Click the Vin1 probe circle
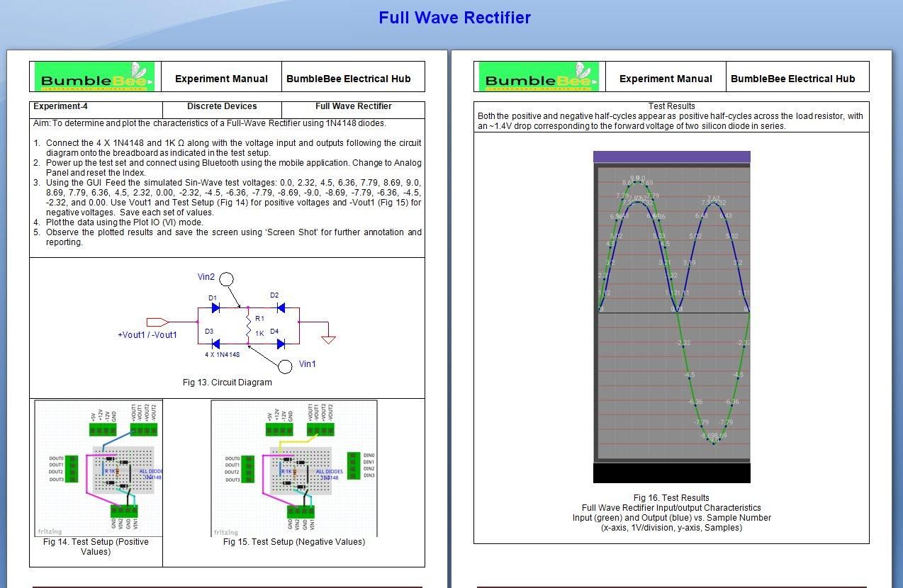This screenshot has width=903, height=588. pyautogui.click(x=285, y=366)
